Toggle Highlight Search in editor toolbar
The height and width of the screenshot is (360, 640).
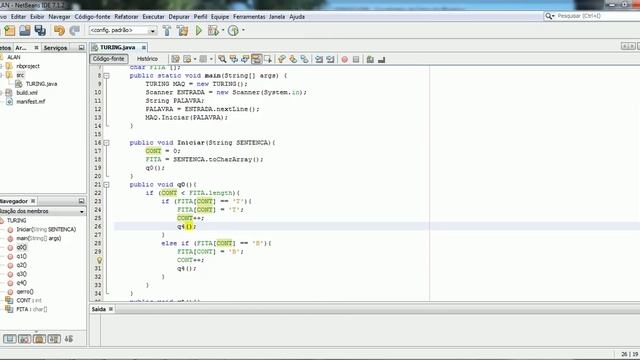click(x=256, y=59)
